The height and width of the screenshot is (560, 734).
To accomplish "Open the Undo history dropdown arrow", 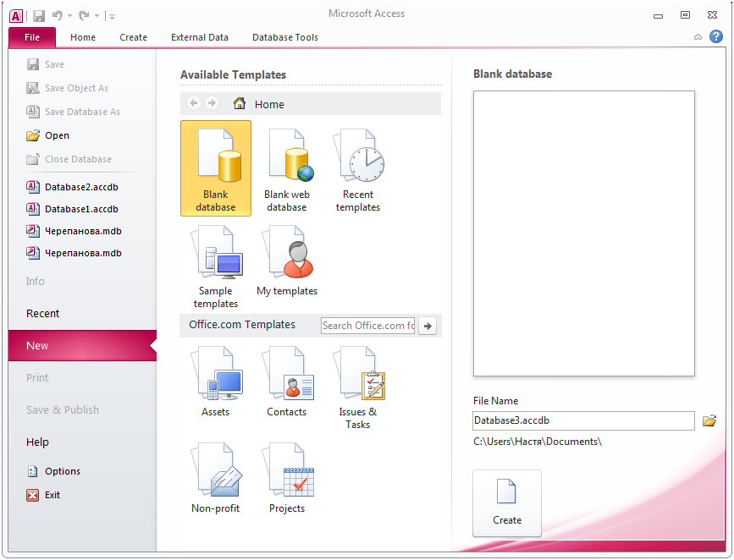I will click(69, 16).
